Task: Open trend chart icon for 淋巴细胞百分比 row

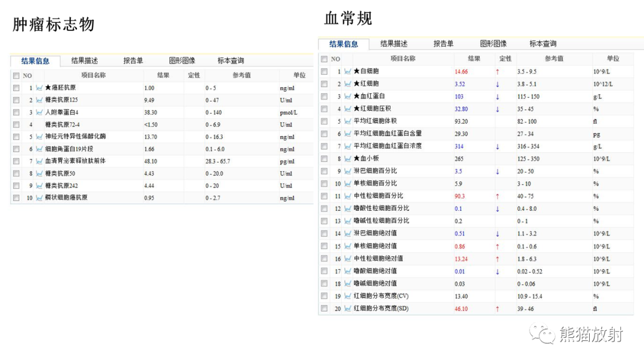Action: 348,171
